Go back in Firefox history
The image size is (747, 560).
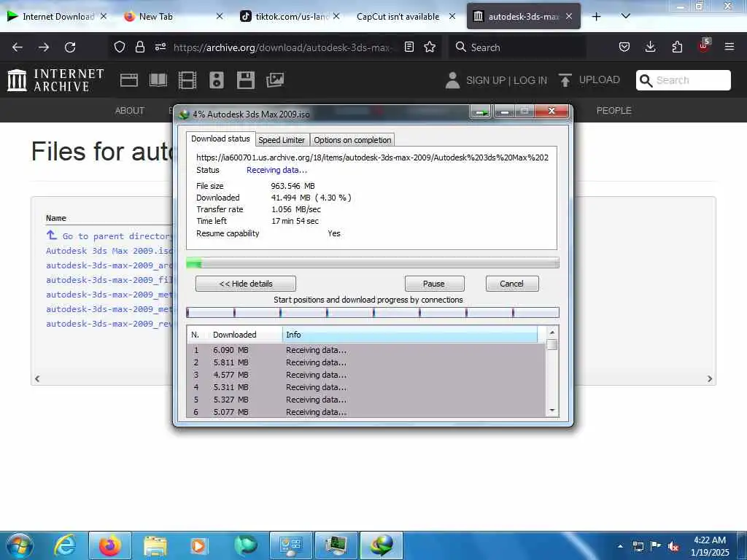pos(18,47)
